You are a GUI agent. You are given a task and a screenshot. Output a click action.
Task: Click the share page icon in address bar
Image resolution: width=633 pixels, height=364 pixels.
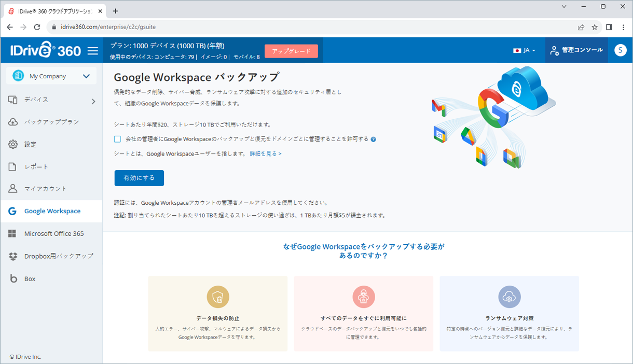[581, 27]
